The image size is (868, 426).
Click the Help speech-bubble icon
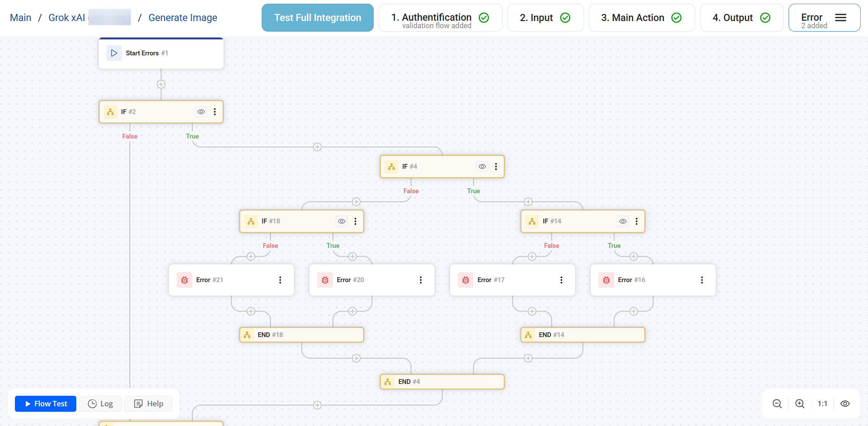click(x=139, y=404)
